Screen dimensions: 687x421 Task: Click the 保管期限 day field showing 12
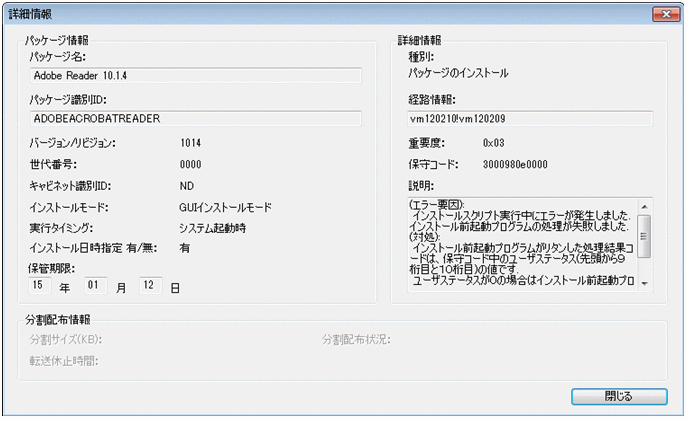(151, 285)
